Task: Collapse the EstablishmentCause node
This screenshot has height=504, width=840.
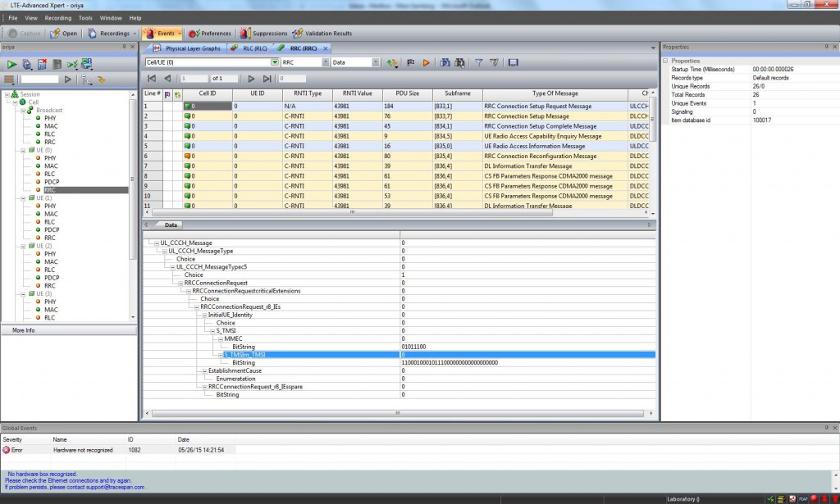Action: coord(204,370)
